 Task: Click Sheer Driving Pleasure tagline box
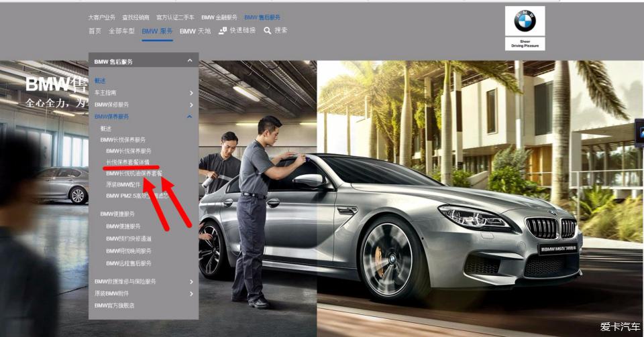525,44
